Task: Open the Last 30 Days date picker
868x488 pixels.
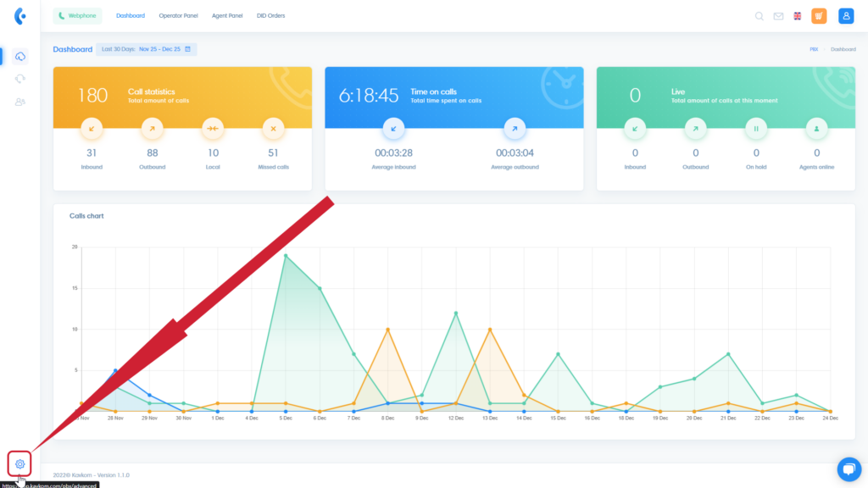Action: coord(147,49)
